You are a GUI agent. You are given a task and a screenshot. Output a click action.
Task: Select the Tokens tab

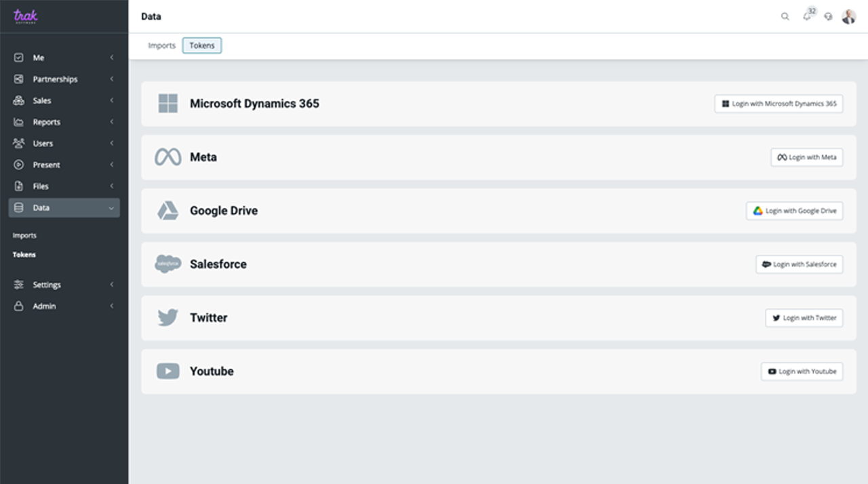pos(202,45)
